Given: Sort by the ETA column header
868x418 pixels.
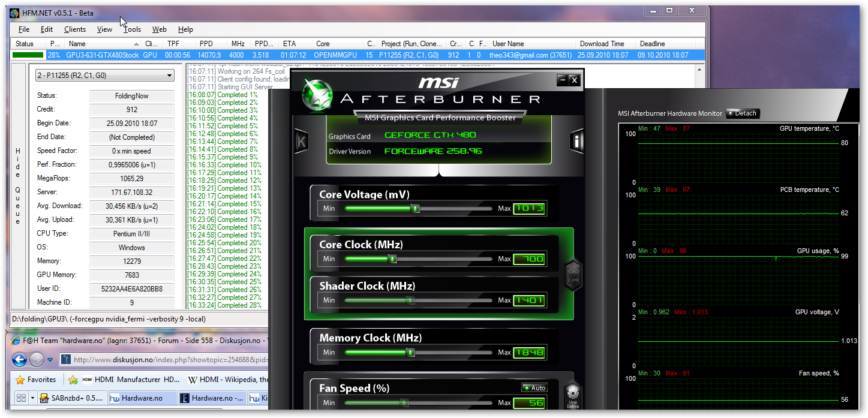Looking at the screenshot, I should pos(296,44).
